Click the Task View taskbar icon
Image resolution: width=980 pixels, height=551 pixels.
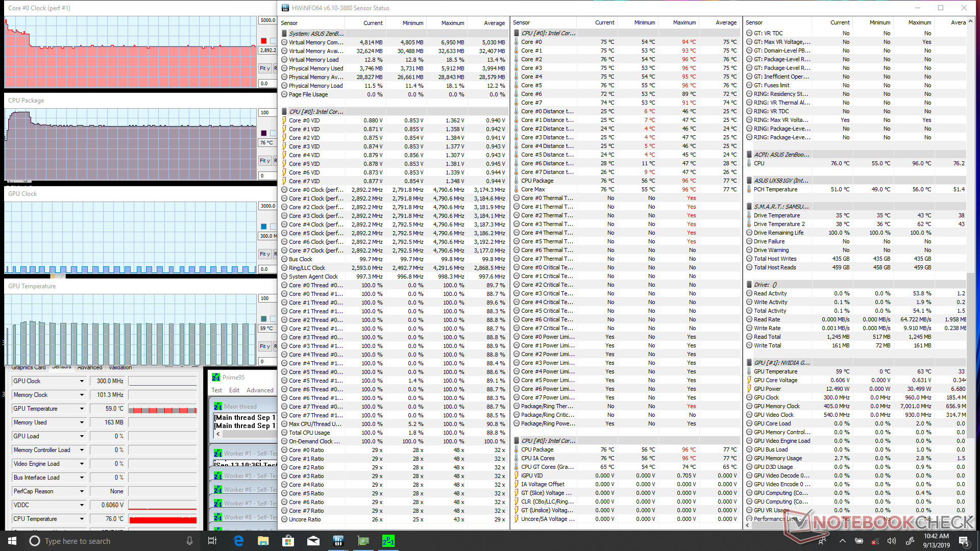pos(212,541)
